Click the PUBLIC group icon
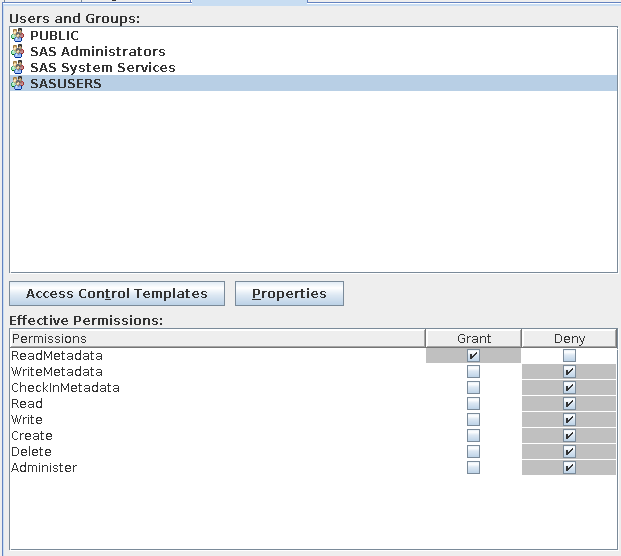This screenshot has width=621, height=556. click(17, 36)
